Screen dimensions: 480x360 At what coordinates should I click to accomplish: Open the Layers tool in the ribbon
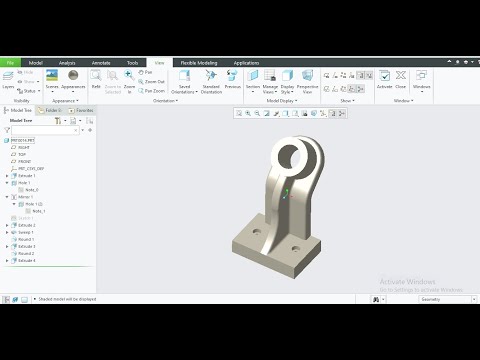tap(8, 80)
